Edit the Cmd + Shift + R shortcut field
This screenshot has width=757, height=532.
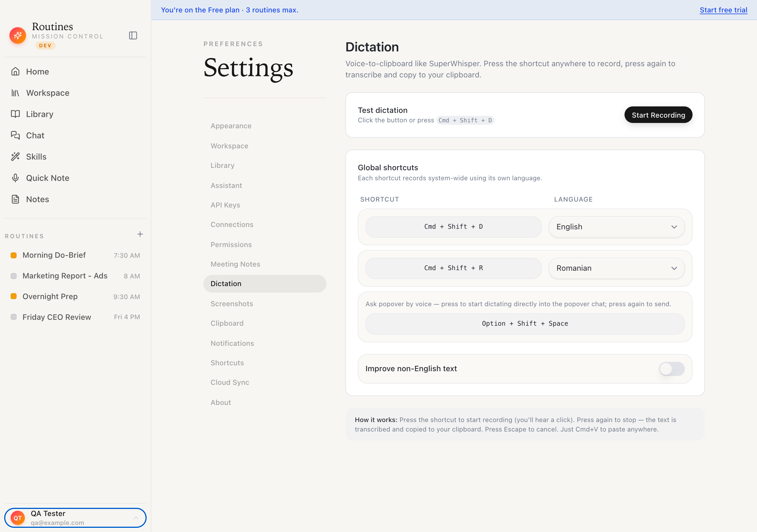pos(453,268)
